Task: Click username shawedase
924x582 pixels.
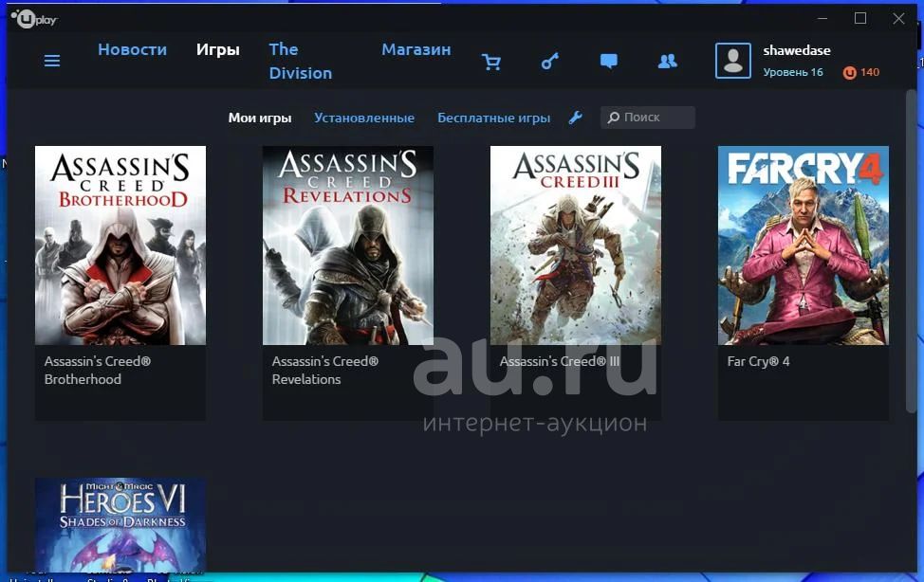Action: [797, 50]
